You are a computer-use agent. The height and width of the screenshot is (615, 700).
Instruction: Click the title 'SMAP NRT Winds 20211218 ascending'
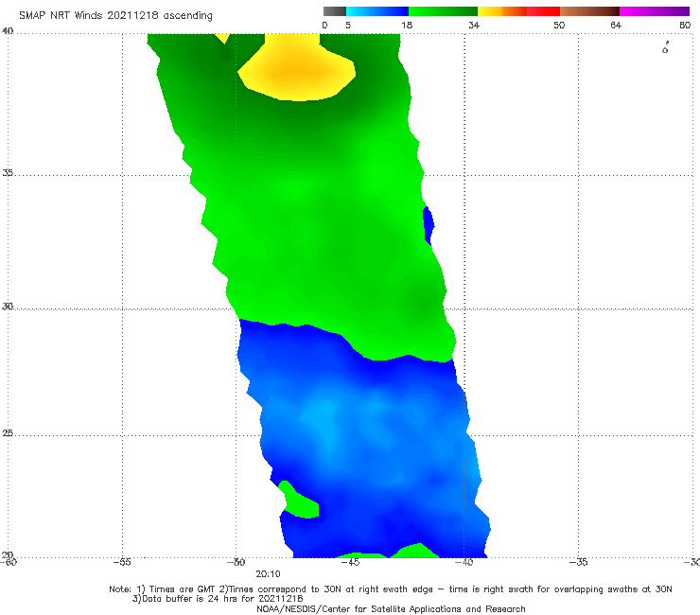click(x=115, y=15)
